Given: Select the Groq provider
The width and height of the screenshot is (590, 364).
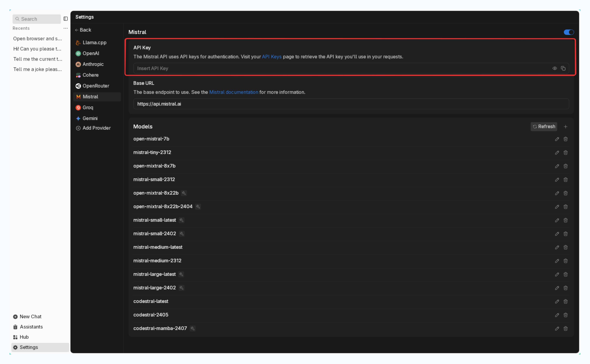Looking at the screenshot, I should 88,108.
